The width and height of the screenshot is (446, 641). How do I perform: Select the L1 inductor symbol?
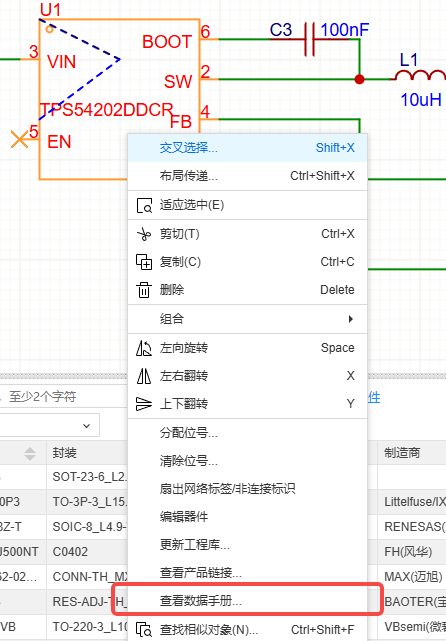tap(420, 76)
